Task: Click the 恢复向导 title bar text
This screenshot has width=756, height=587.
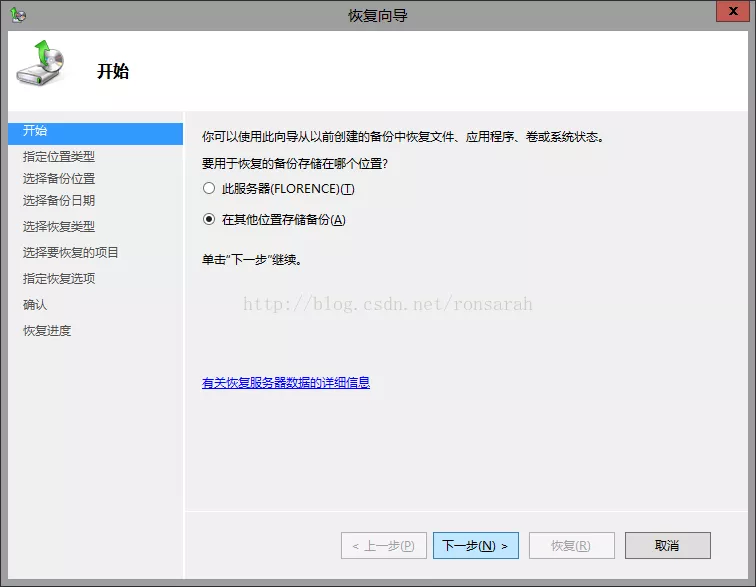Action: (377, 15)
